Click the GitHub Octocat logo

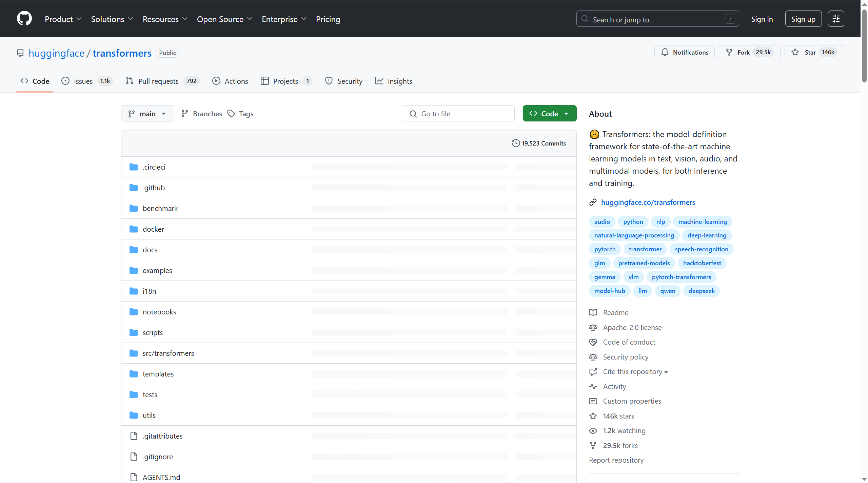click(24, 19)
